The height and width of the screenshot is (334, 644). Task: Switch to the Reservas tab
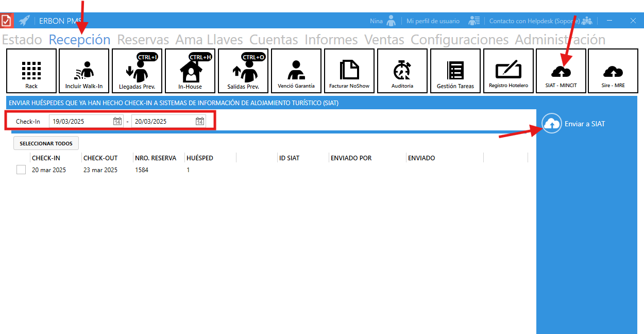[143, 40]
